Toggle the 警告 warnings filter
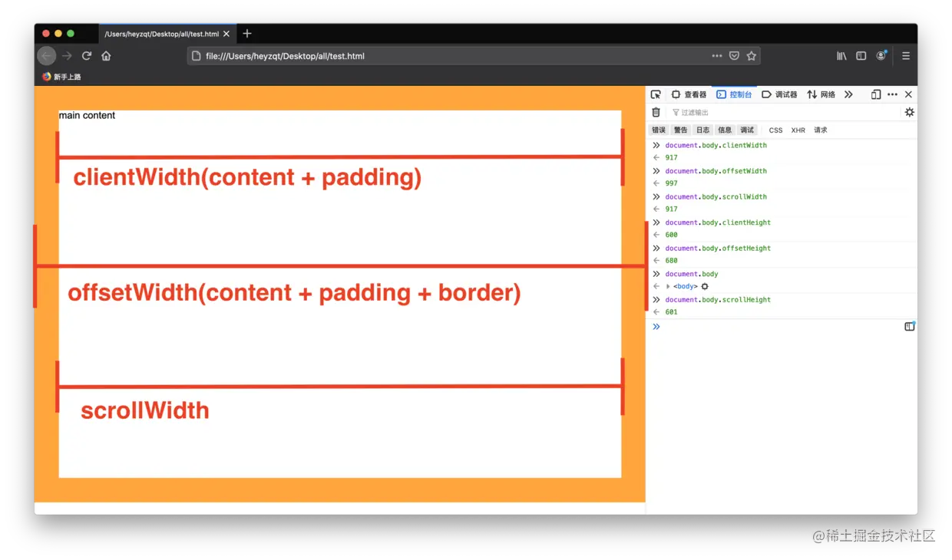The image size is (952, 560). pyautogui.click(x=681, y=130)
